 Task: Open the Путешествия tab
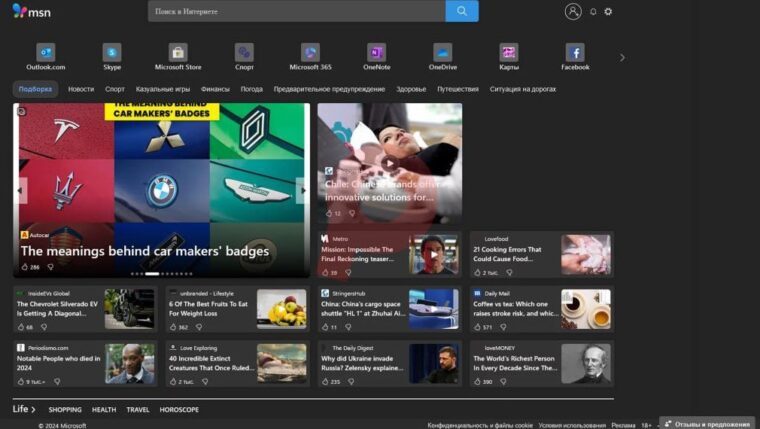coord(458,89)
